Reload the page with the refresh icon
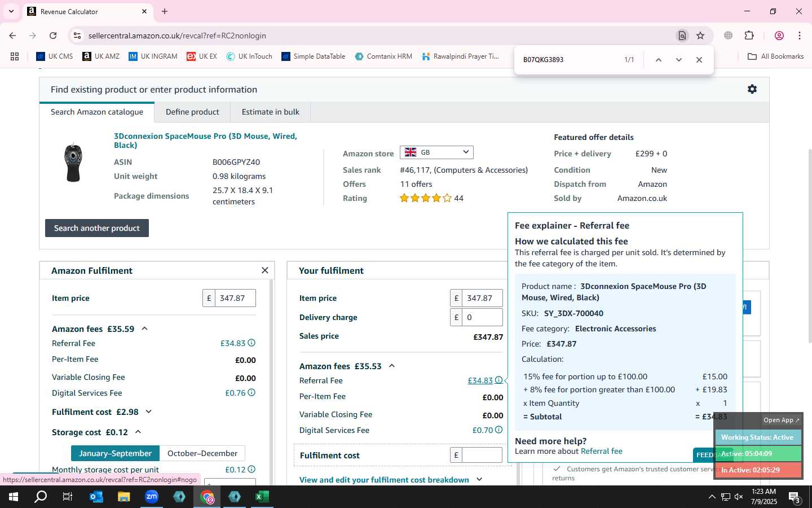Viewport: 812px width, 508px height. click(x=53, y=36)
